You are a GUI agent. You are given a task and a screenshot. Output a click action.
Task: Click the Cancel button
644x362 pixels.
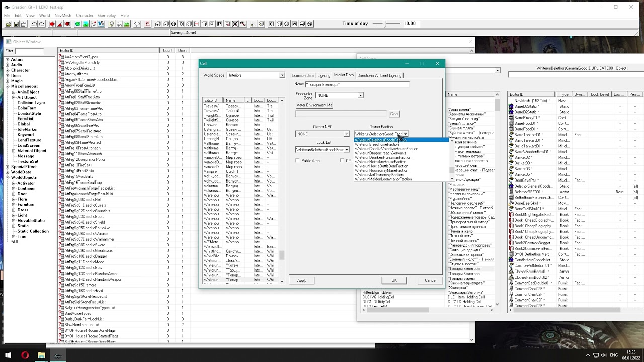431,280
